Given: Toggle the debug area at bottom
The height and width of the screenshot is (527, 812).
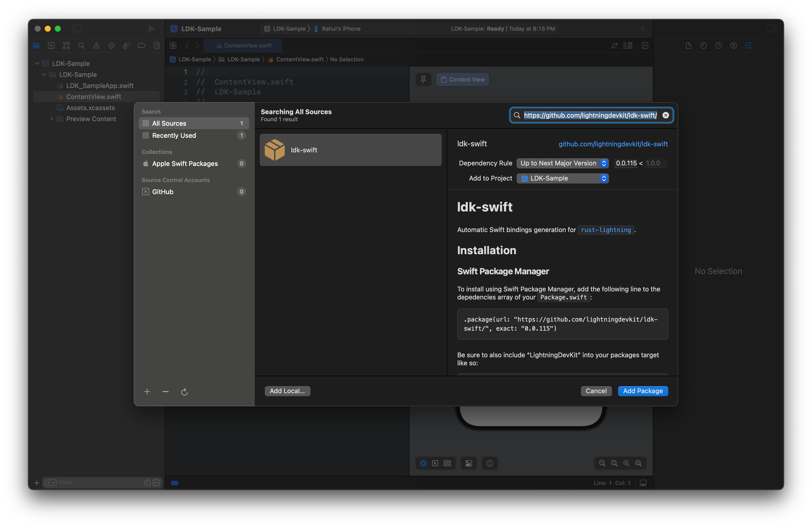Looking at the screenshot, I should coord(643,483).
